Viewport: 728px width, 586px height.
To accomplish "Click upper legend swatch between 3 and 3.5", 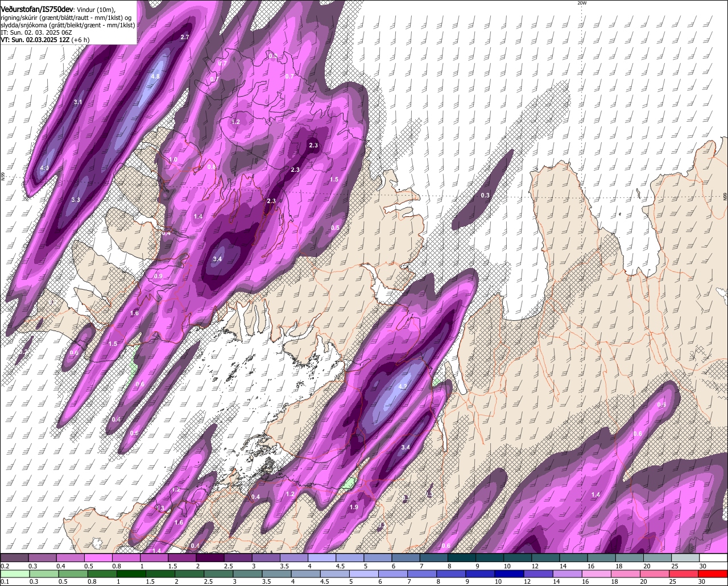I will pos(266,558).
